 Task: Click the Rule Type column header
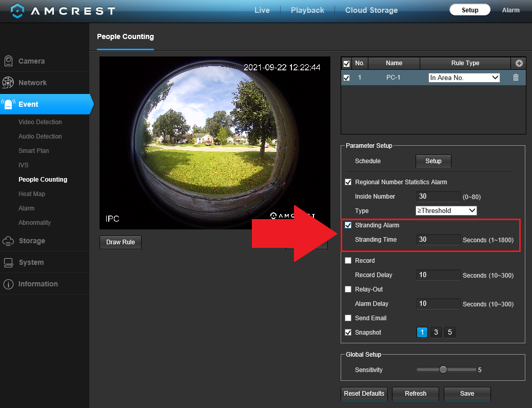click(x=465, y=63)
